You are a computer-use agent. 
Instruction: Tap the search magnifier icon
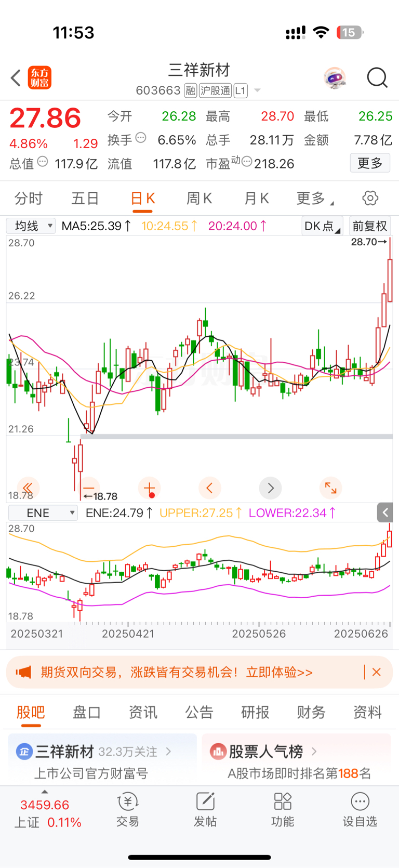377,78
